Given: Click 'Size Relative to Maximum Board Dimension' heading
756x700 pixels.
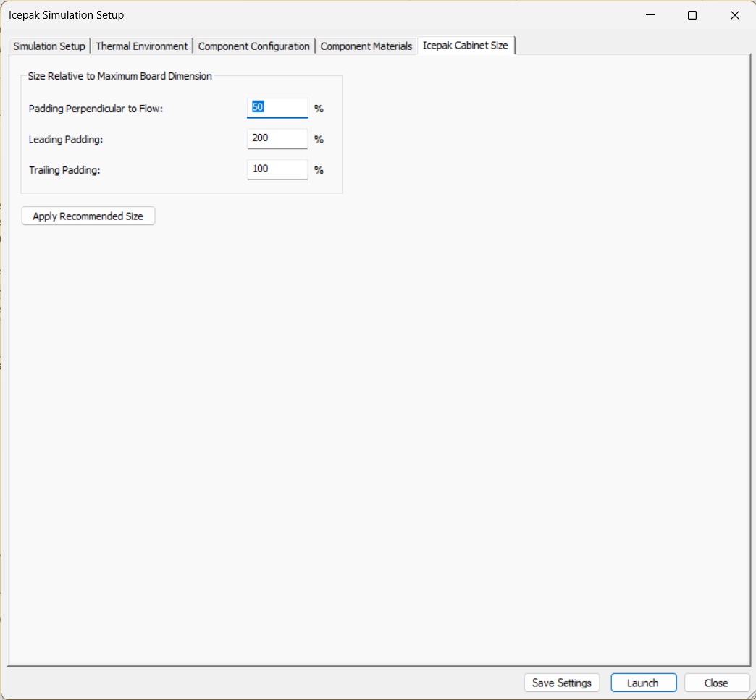Looking at the screenshot, I should [119, 76].
